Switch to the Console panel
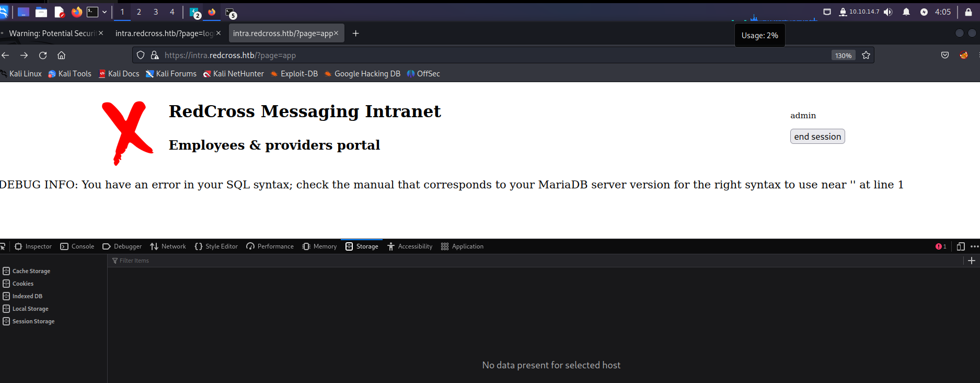Screen dimensions: 980x383 coord(77,246)
